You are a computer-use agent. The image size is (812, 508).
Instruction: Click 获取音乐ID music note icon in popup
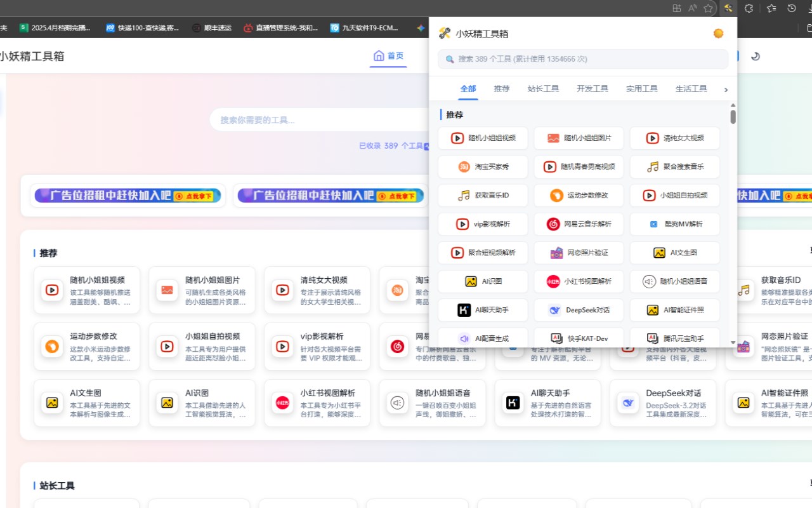pyautogui.click(x=464, y=196)
